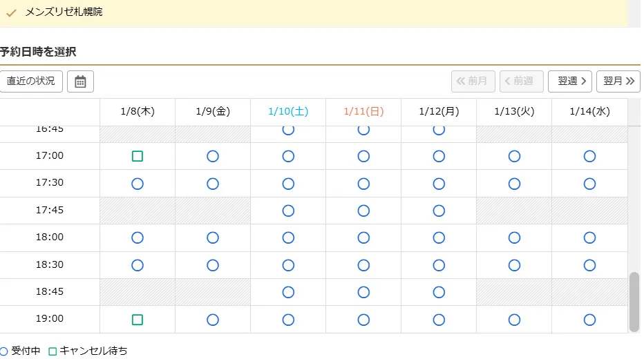Select 1/8 circle at 18:00
644x359 pixels.
point(138,237)
